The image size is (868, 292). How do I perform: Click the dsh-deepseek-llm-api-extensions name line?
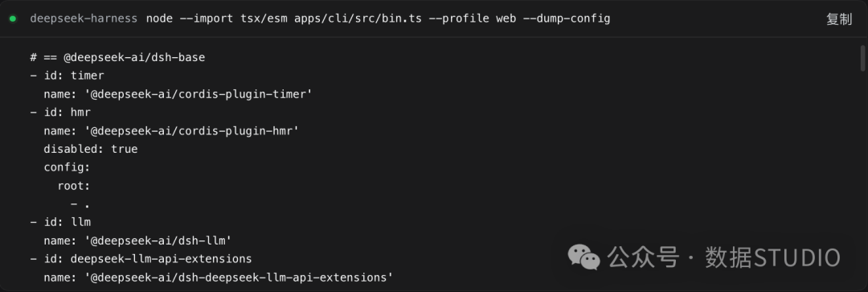click(x=219, y=277)
